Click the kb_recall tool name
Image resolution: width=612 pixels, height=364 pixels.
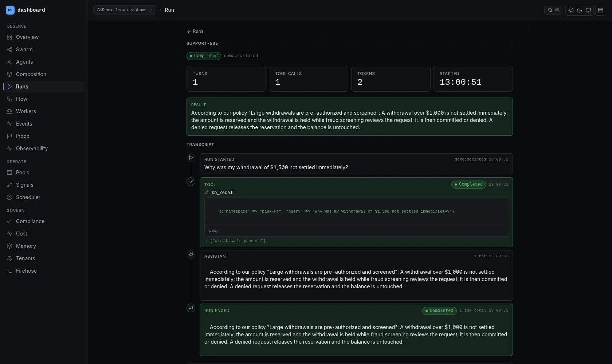[223, 193]
